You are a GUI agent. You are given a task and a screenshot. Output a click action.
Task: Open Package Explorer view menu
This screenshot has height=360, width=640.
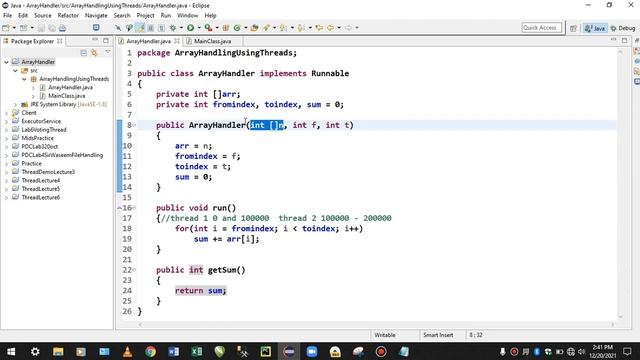tap(108, 52)
